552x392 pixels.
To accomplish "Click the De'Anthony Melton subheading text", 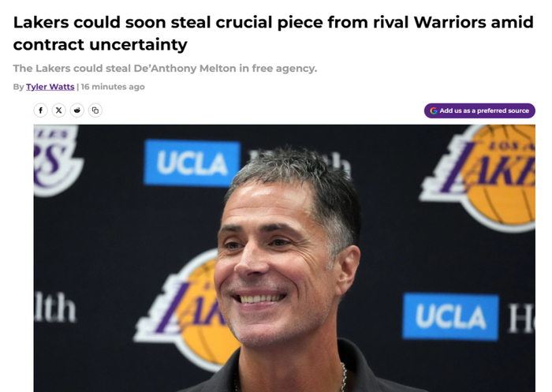I will click(x=165, y=68).
